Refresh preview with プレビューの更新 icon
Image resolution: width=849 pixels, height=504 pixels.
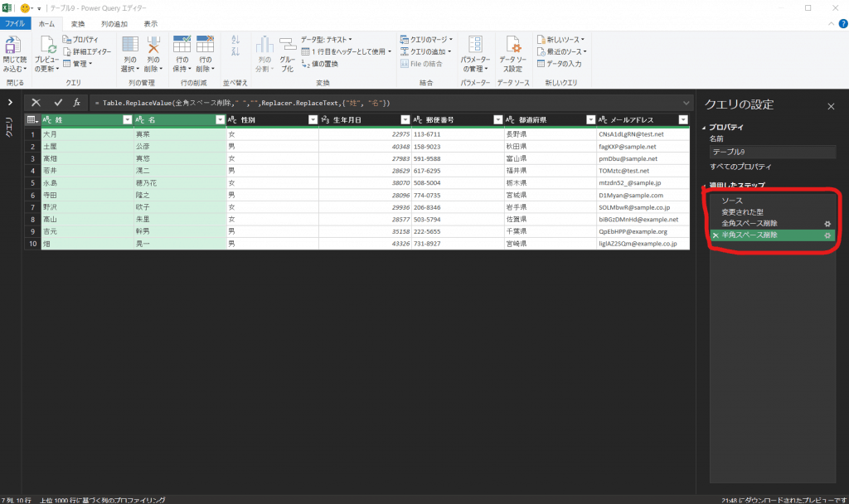[47, 46]
